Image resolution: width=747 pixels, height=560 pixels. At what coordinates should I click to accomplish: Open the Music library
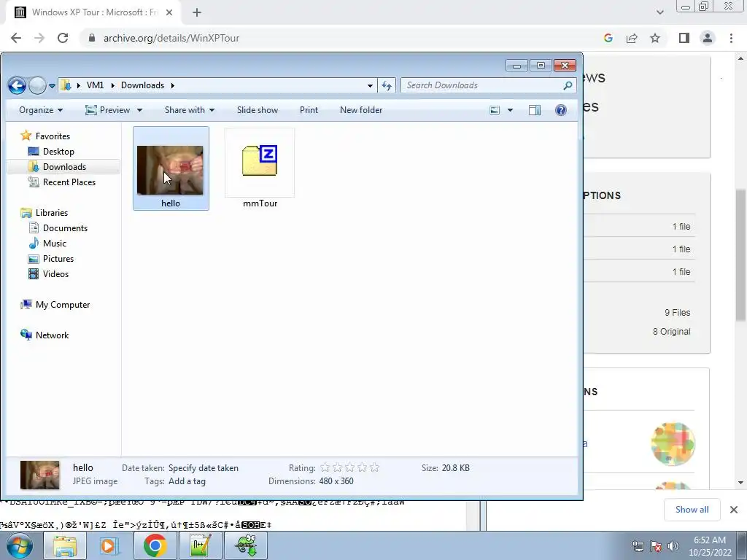(x=54, y=244)
